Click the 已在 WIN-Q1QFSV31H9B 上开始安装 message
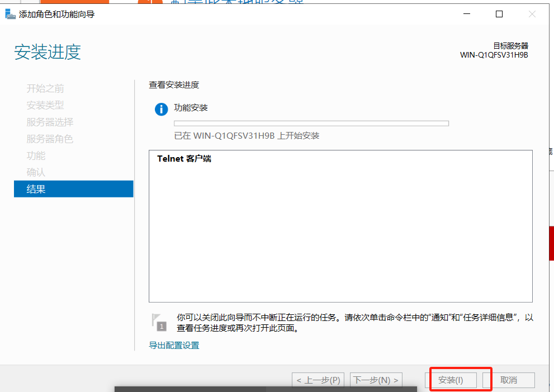554x392 pixels. [x=247, y=136]
